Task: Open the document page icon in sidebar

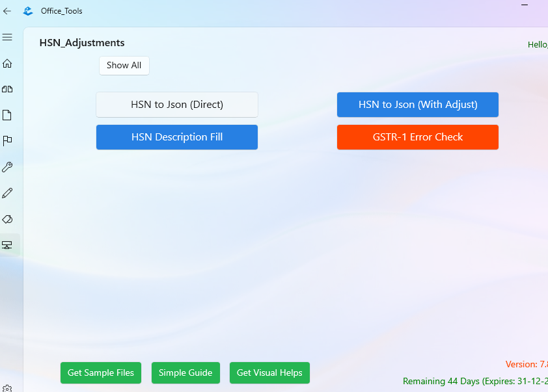Action: tap(7, 114)
